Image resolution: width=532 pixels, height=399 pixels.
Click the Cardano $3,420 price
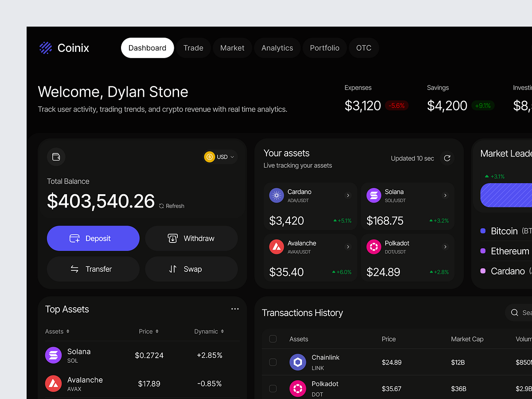coord(286,220)
